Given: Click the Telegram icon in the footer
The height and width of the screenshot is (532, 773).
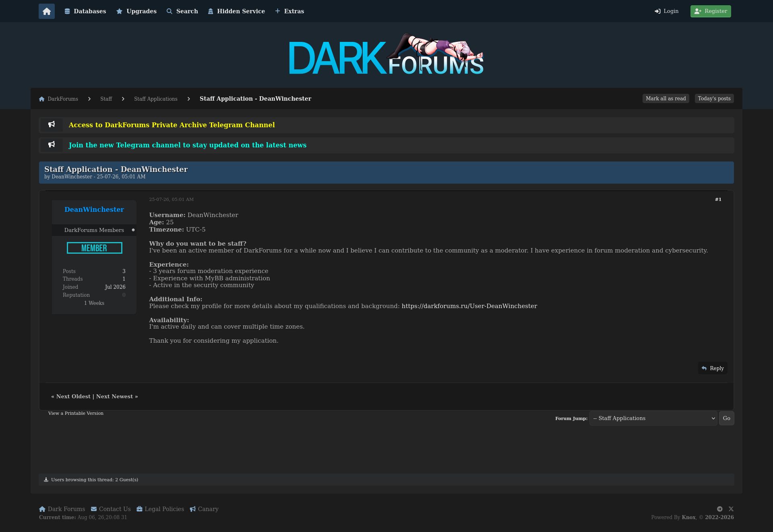Looking at the screenshot, I should click(720, 509).
